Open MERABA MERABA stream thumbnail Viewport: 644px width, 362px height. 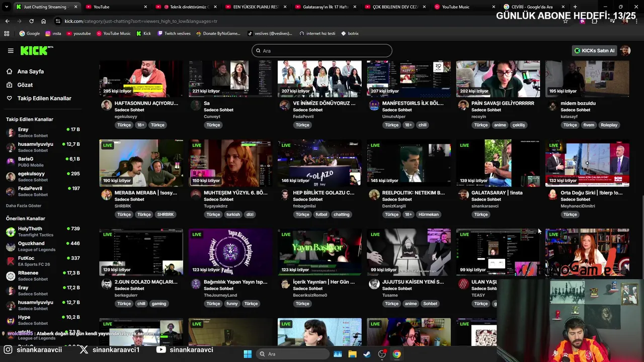(141, 163)
